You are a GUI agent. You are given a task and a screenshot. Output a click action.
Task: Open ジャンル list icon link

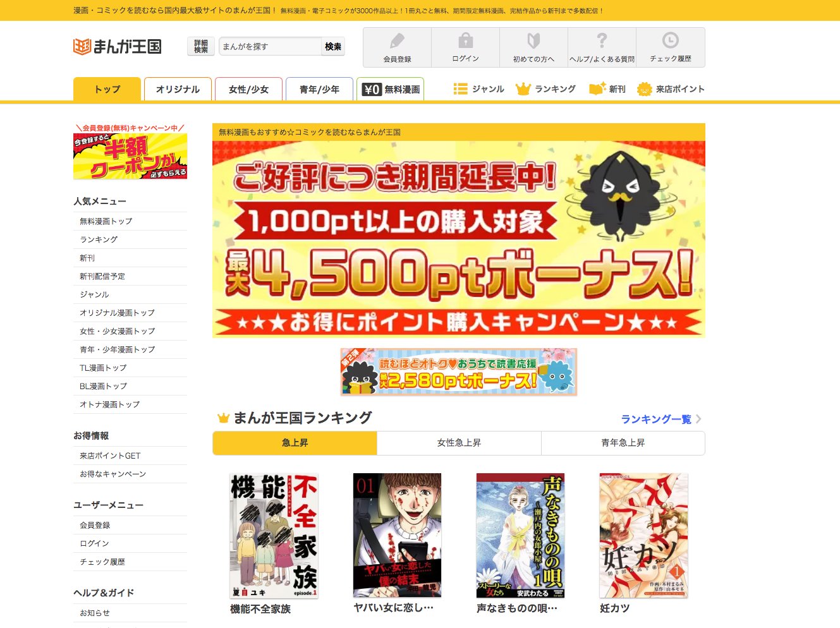click(478, 89)
